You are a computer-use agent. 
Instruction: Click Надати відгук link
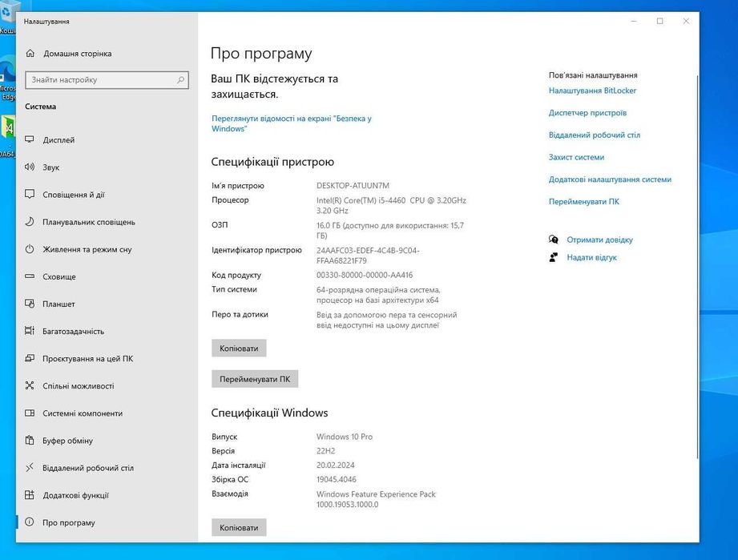point(591,257)
